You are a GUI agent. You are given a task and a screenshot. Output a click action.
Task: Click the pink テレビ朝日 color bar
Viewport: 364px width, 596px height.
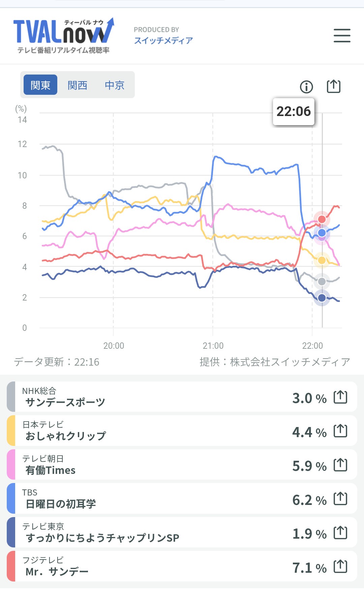[11, 465]
